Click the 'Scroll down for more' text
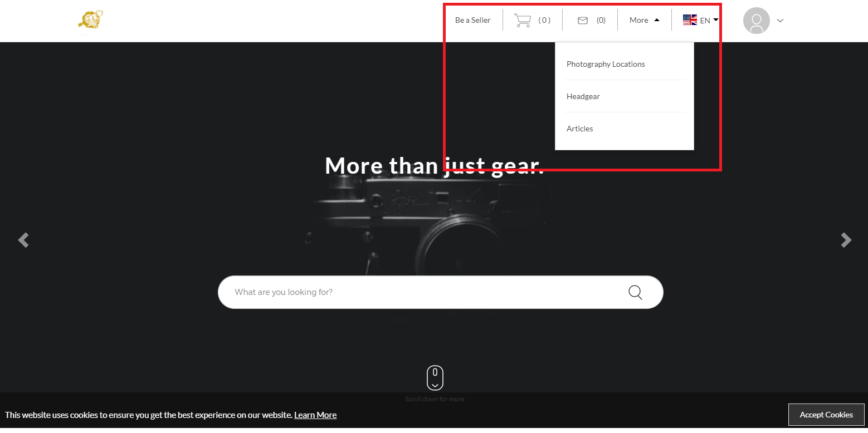Screen dimensions: 868x433 pyautogui.click(x=435, y=399)
